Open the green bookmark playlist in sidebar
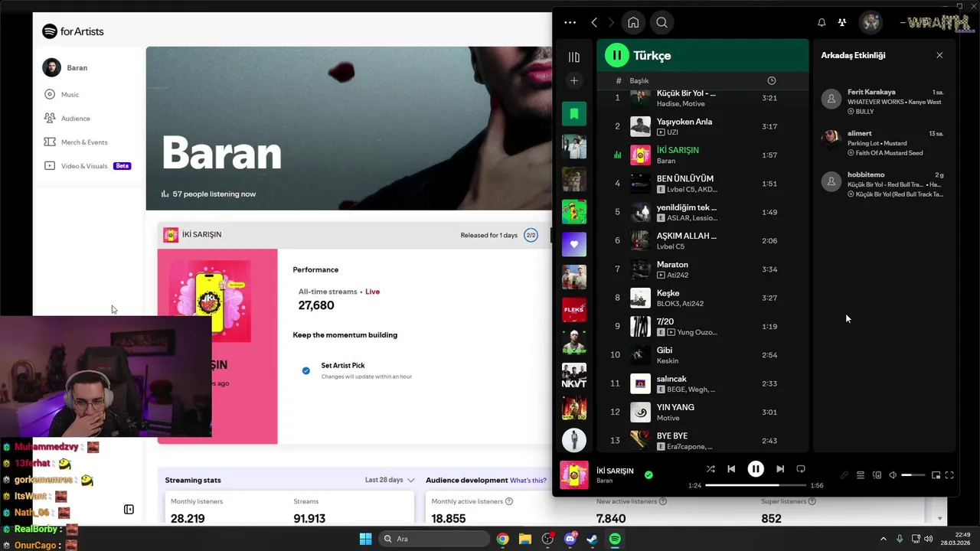Screen dimensions: 980x551 (x=574, y=114)
